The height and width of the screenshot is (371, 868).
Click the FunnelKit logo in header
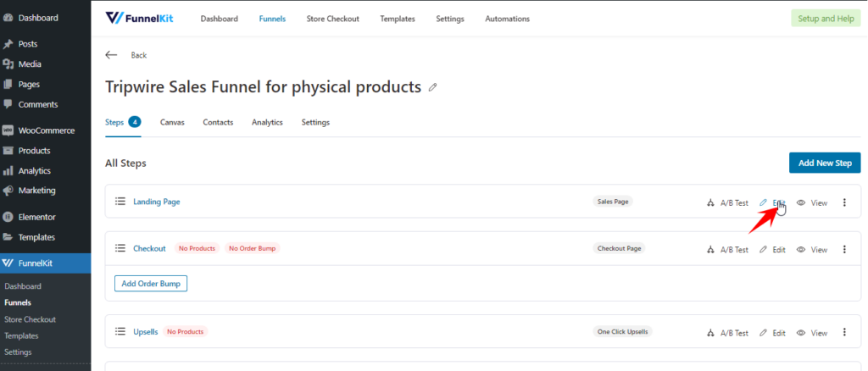click(140, 19)
